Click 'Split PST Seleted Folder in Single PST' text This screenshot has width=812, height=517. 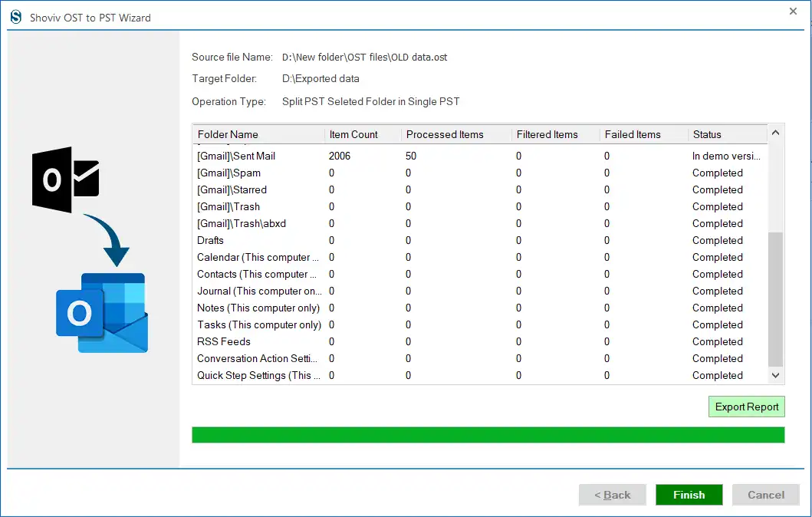coord(371,101)
